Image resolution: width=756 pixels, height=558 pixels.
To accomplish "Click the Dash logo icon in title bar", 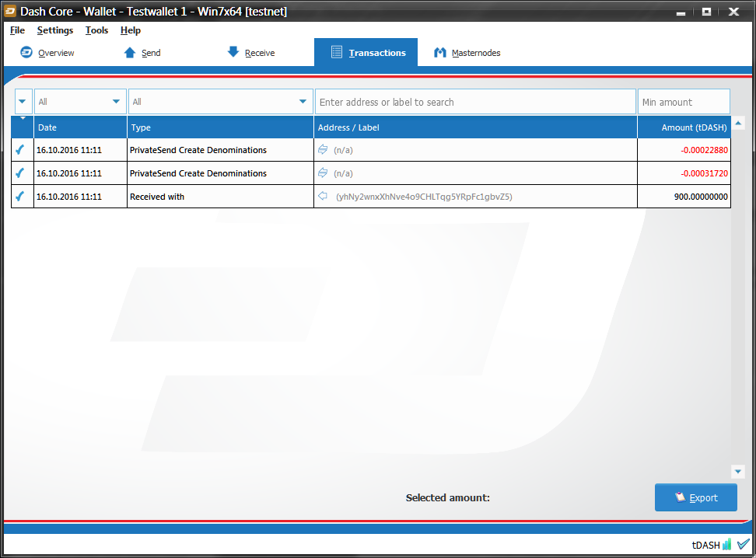I will pyautogui.click(x=10, y=11).
